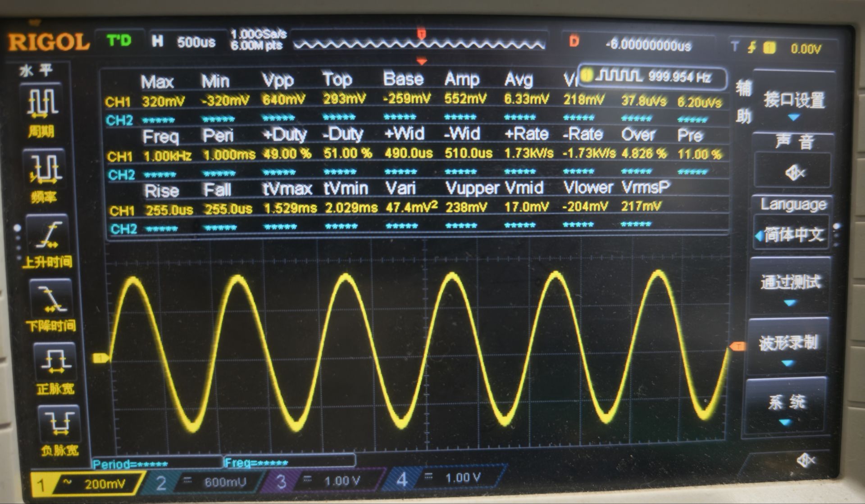The image size is (865, 504).
Task: Select the Positive Width (正脉宽) icon
Action: 55,362
